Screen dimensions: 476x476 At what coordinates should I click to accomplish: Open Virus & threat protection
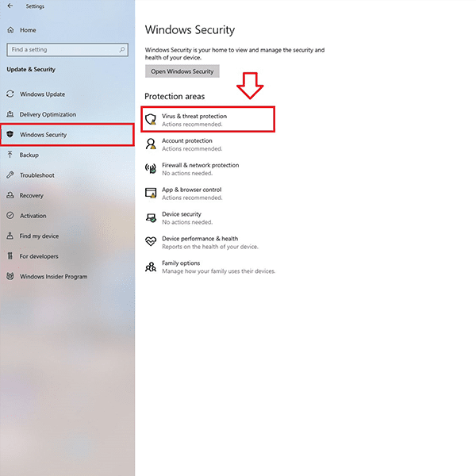tap(208, 119)
